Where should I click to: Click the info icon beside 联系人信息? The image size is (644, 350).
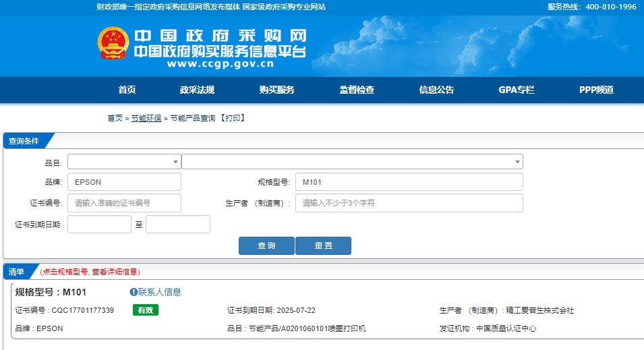[134, 292]
